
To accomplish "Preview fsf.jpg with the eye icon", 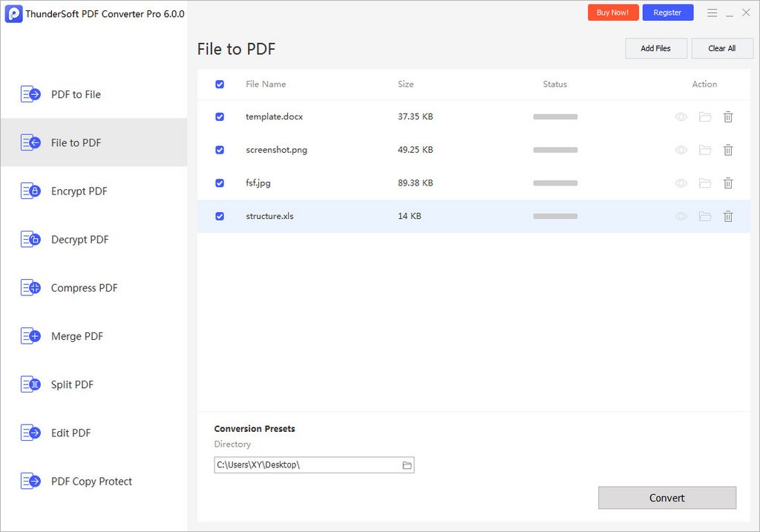I will pyautogui.click(x=681, y=183).
